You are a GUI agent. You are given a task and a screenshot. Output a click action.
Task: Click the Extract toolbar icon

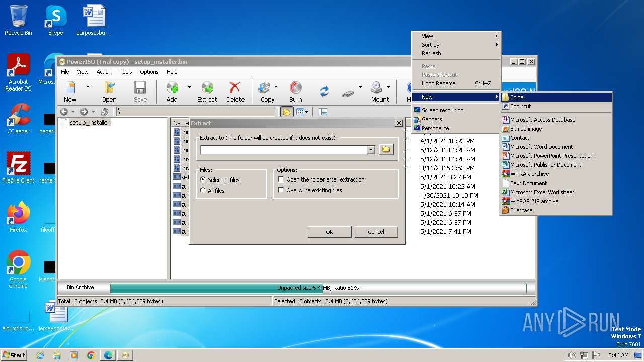(x=207, y=92)
